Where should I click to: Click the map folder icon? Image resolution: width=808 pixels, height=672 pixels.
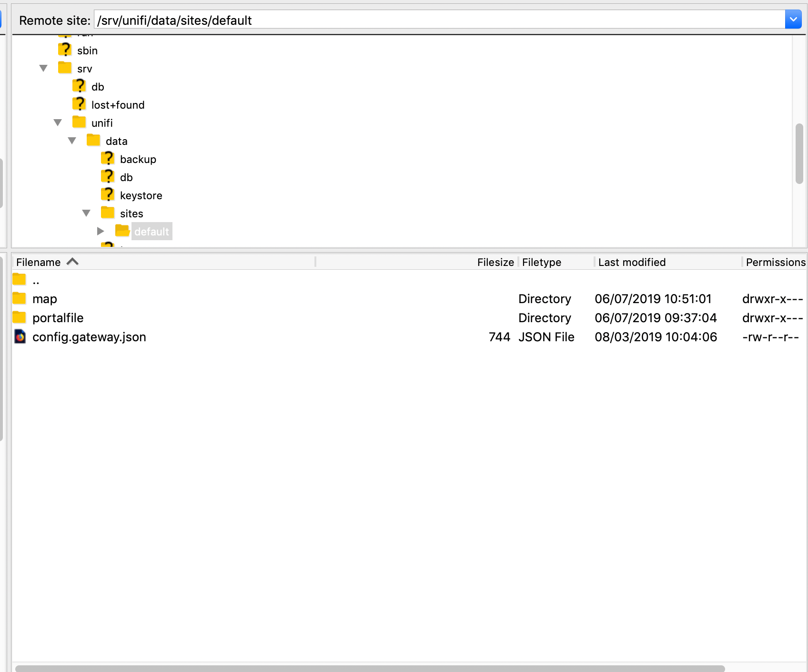click(x=19, y=298)
